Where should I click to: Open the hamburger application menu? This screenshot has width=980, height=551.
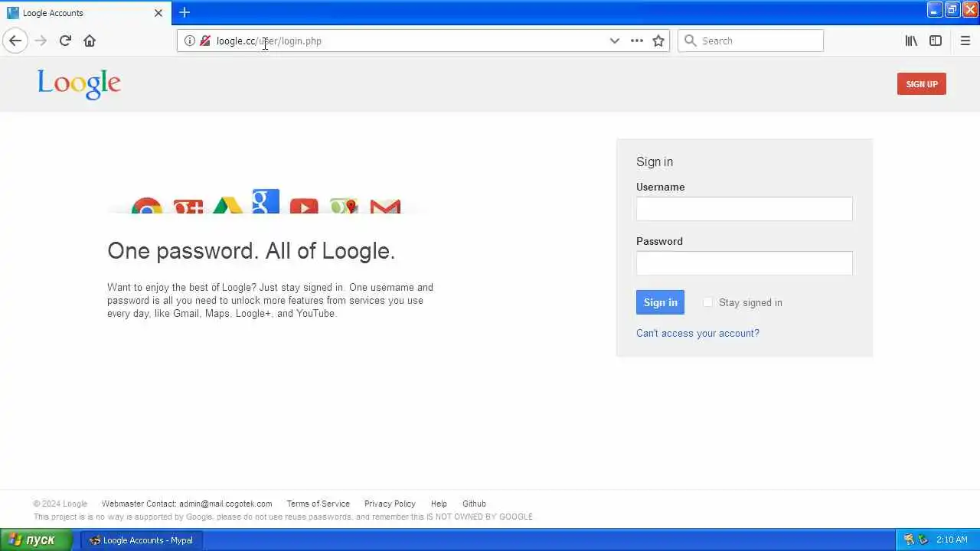(965, 41)
